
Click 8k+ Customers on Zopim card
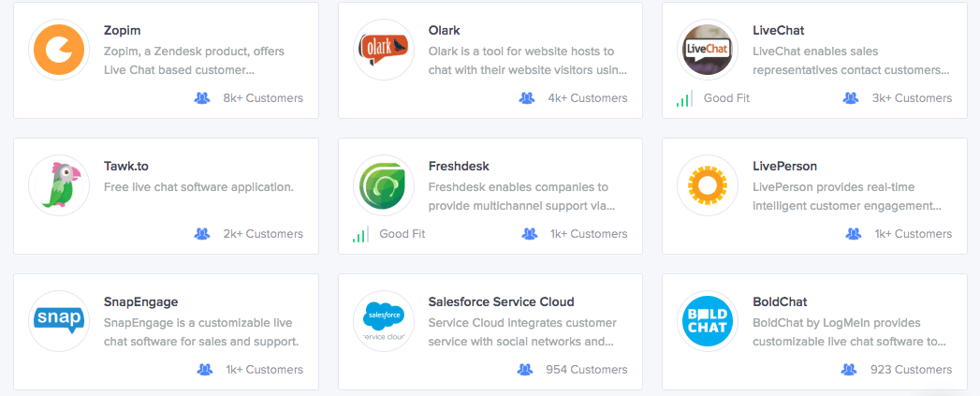point(263,98)
